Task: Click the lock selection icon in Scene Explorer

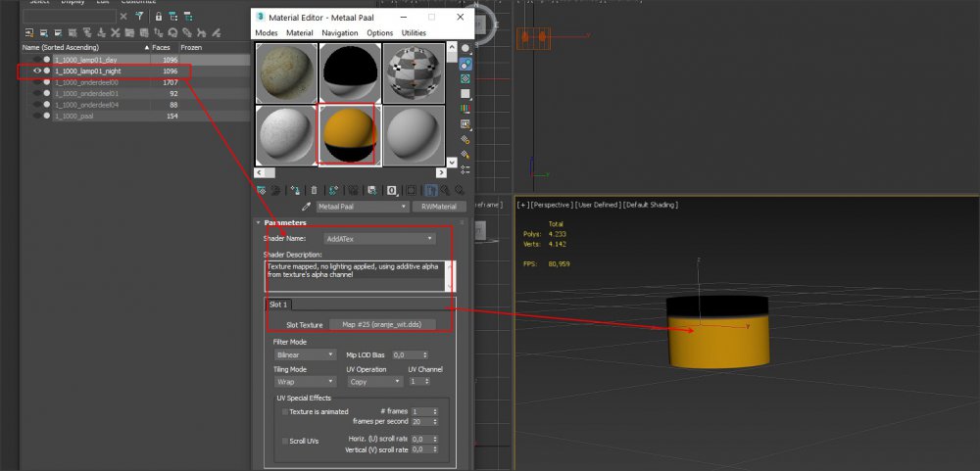Action: (159, 17)
